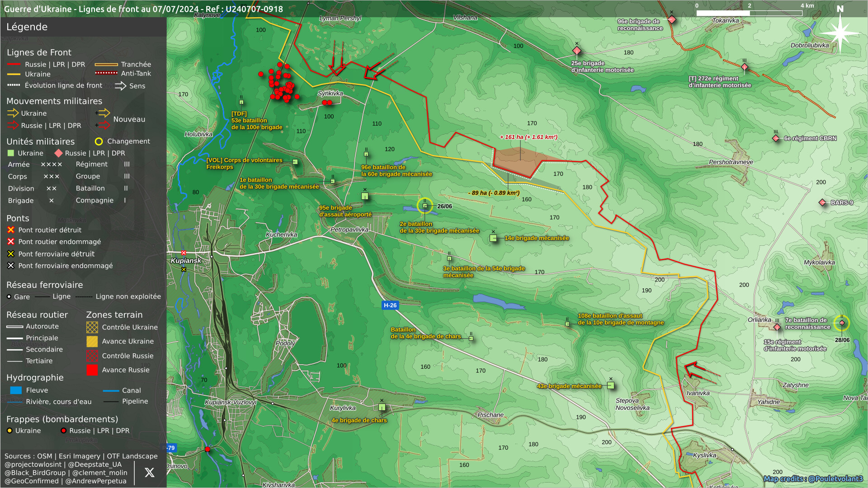The height and width of the screenshot is (488, 868).
Task: Click the +161 ha gain label
Action: [x=528, y=137]
